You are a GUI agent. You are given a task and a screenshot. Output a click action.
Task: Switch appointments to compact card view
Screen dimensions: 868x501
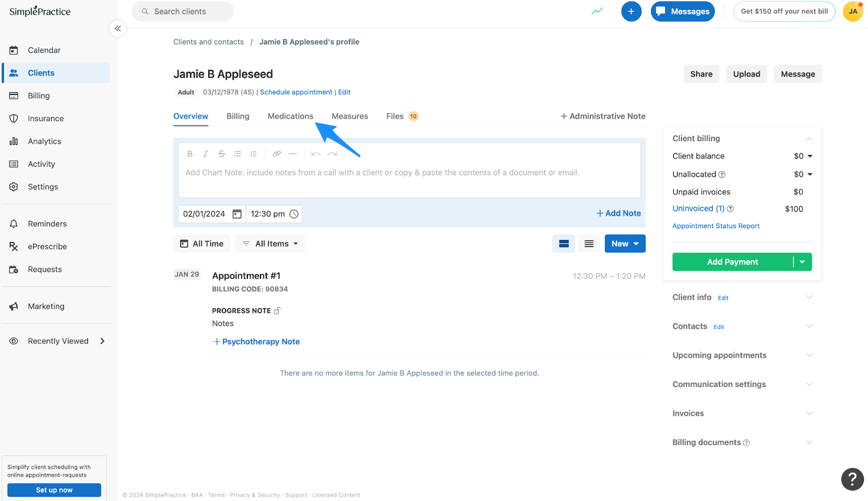point(563,243)
